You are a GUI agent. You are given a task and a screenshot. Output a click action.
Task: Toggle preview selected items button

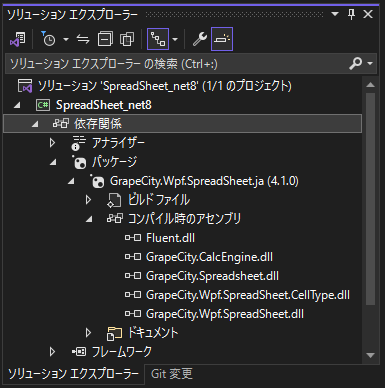222,39
